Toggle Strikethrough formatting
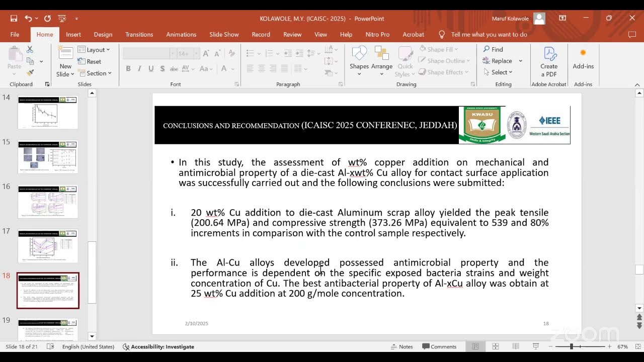 174,69
